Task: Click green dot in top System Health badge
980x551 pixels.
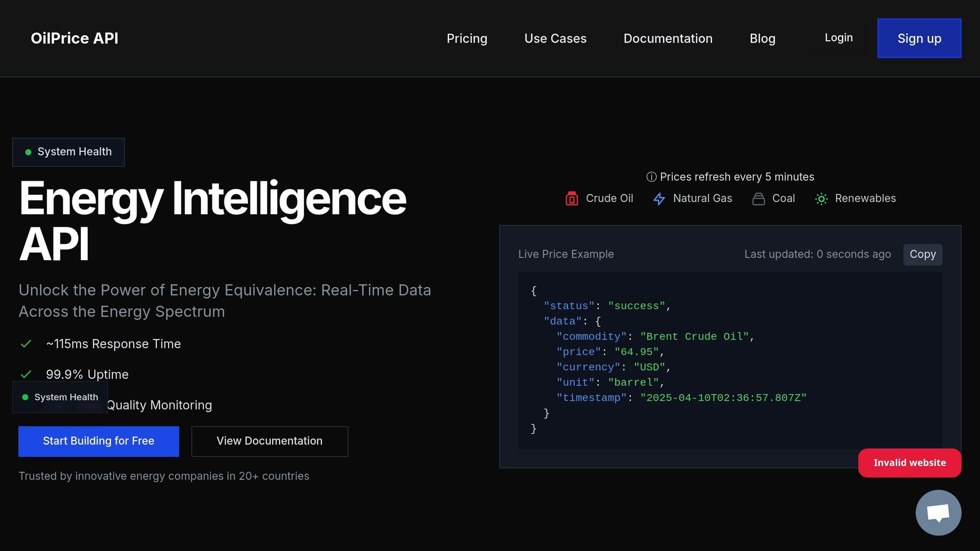Action: (x=28, y=152)
